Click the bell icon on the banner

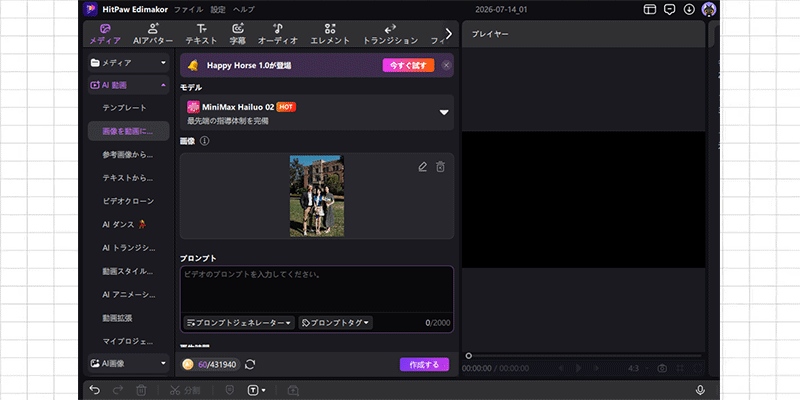point(193,65)
